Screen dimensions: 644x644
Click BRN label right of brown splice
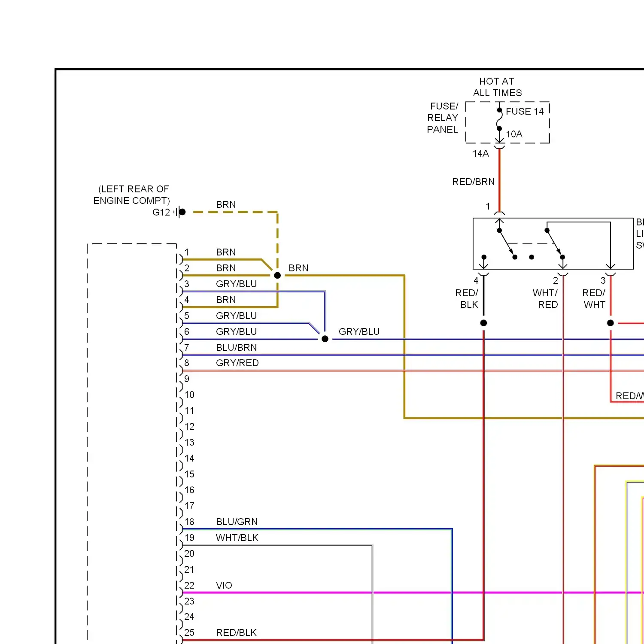click(298, 268)
